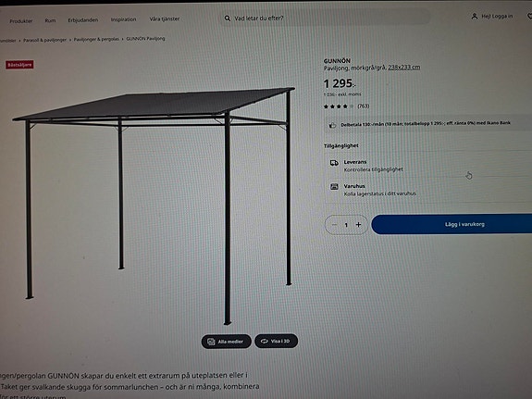Open the Rum menu

[50, 20]
